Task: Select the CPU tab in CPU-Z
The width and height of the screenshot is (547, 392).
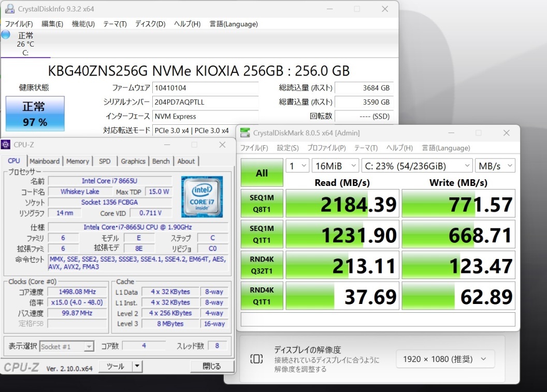Action: (x=14, y=161)
